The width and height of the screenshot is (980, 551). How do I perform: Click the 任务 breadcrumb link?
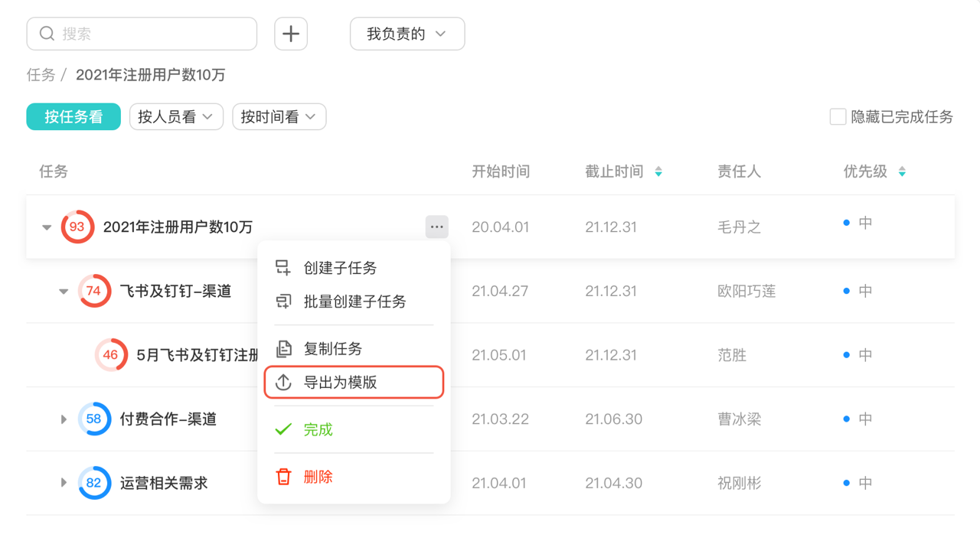[41, 75]
